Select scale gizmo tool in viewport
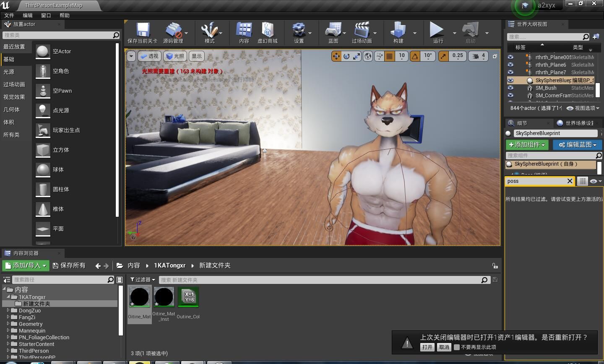This screenshot has width=604, height=364. (357, 56)
